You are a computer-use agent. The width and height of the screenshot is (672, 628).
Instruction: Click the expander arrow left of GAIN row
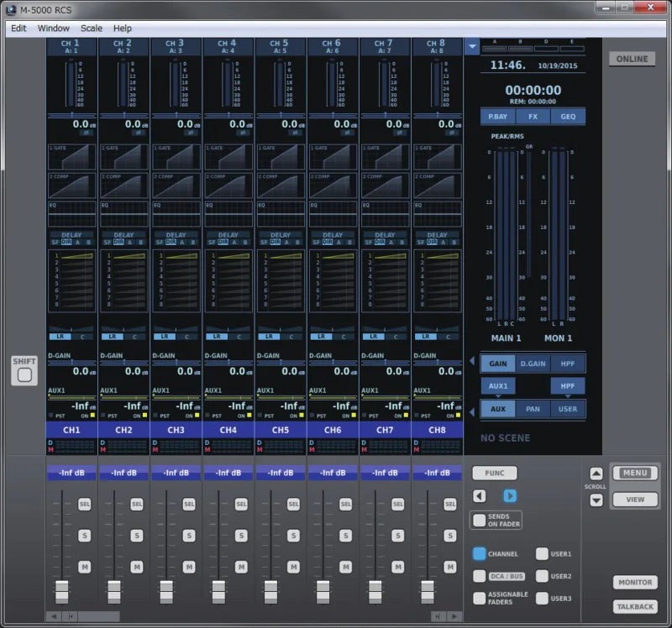472,361
